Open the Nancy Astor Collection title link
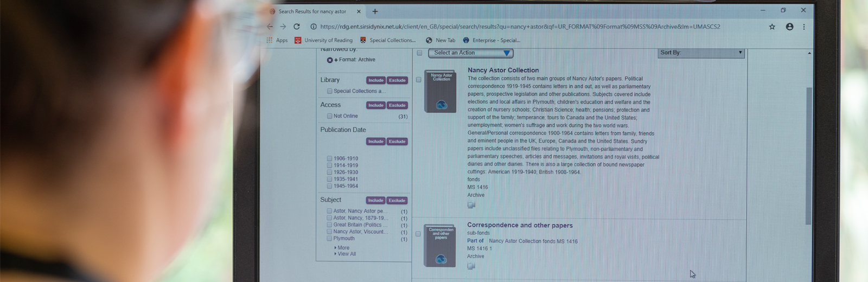The height and width of the screenshot is (282, 868). (x=503, y=70)
